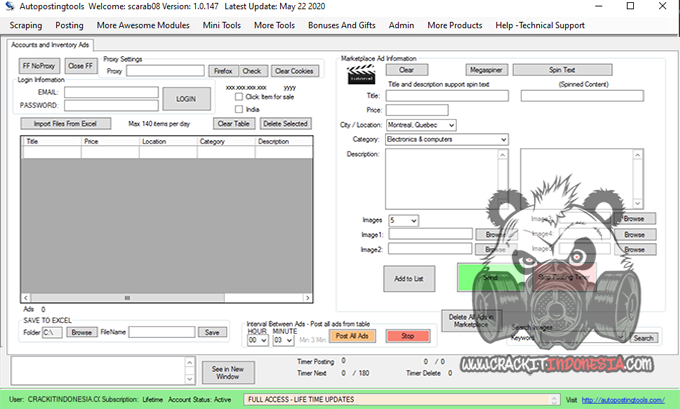Open the Mini Tools menu

click(x=222, y=25)
